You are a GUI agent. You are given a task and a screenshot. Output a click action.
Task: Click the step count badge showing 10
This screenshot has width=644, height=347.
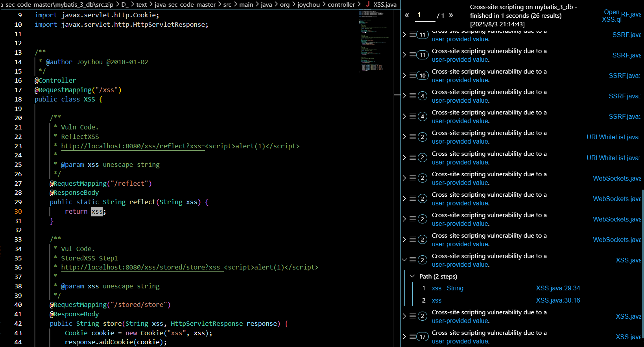(x=423, y=76)
